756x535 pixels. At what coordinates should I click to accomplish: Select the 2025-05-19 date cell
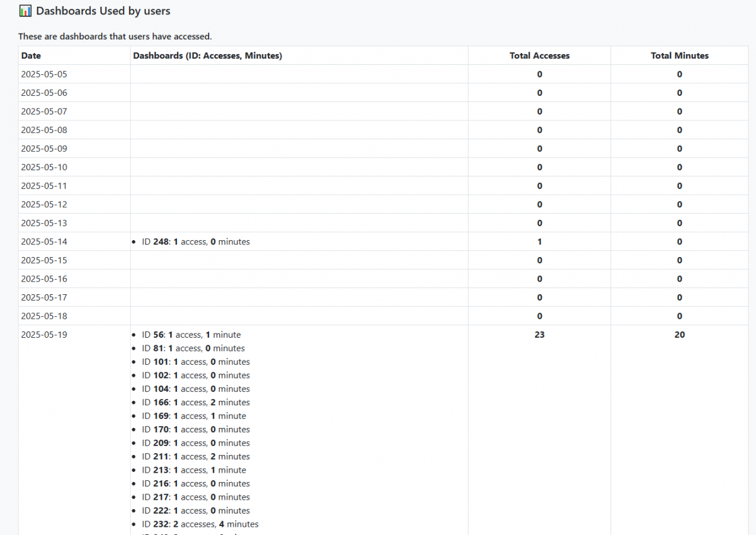44,335
